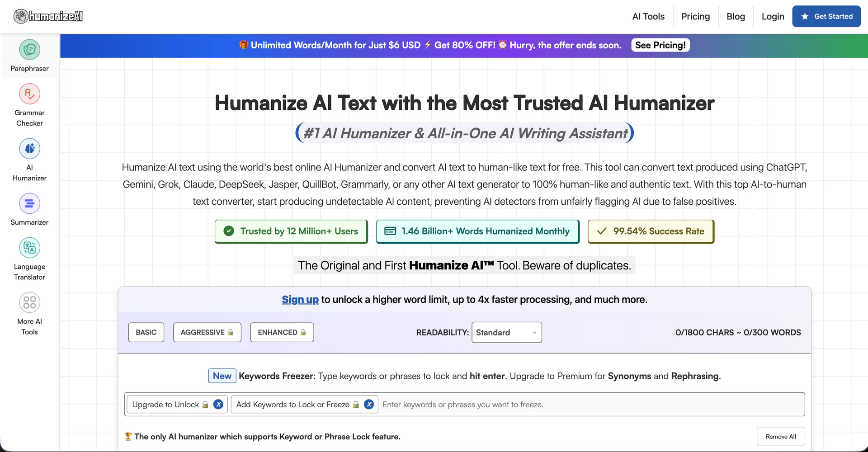The image size is (868, 452).
Task: Click the humanizeAI logo
Action: (x=48, y=16)
